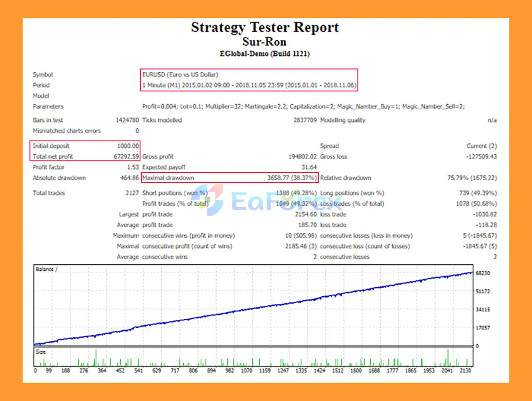Click the Initial deposit value 1000.00
The image size is (532, 401).
(x=128, y=146)
